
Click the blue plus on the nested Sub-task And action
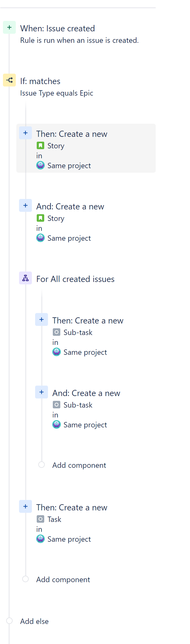click(42, 392)
